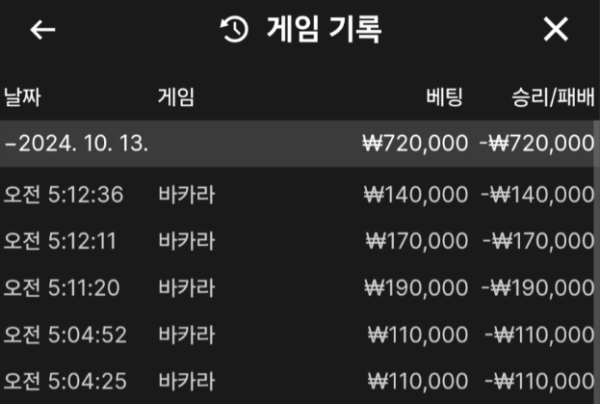Click the -₩190,000 loss amount
Image resolution: width=600 pixels, height=404 pixels.
point(538,288)
